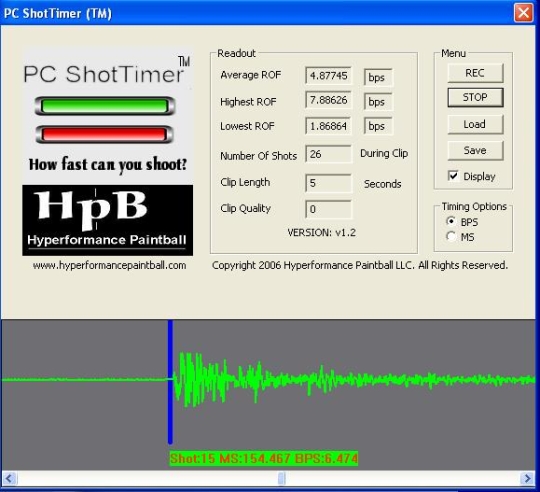Click the HpB Hyperformance Paintball logo
The width and height of the screenshot is (540, 492).
pyautogui.click(x=107, y=220)
